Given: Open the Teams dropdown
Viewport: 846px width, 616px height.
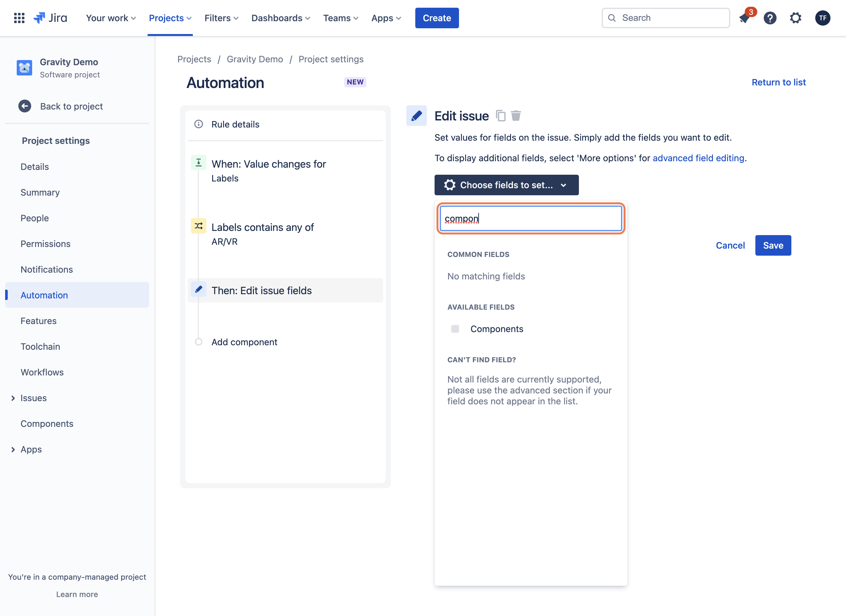Looking at the screenshot, I should tap(340, 18).
